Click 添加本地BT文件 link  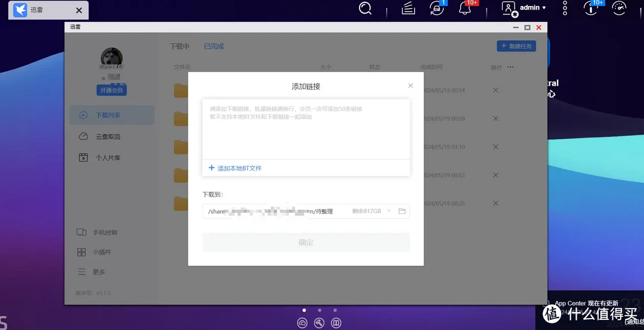[240, 169]
